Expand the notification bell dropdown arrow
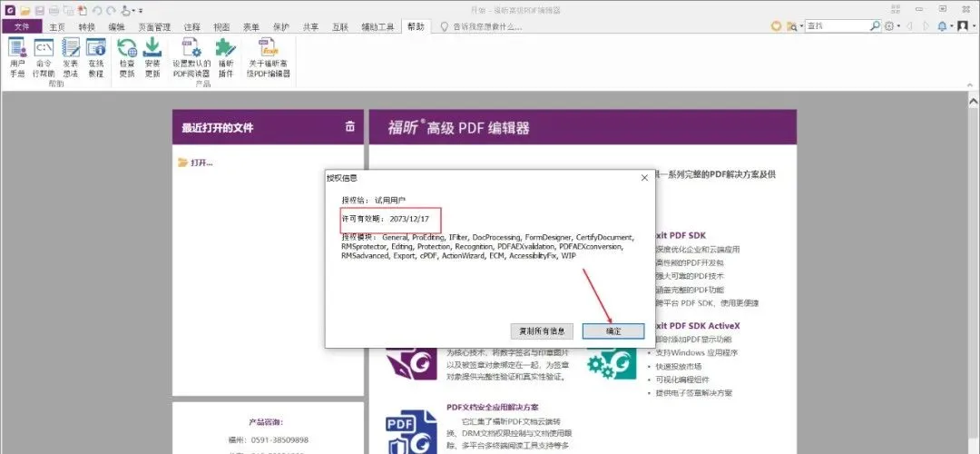980x454 pixels. tap(952, 26)
